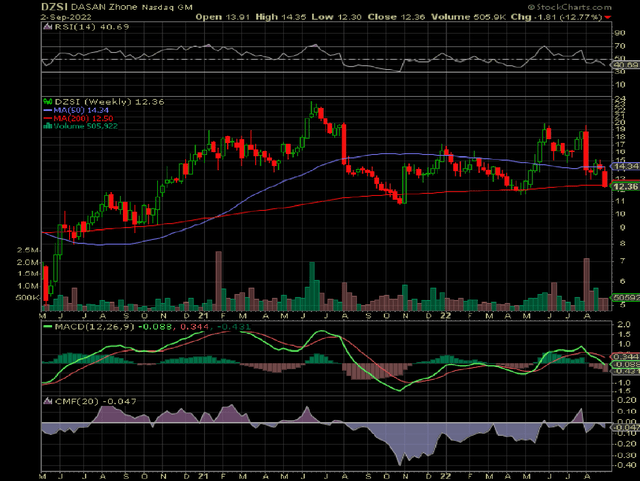Screen dimensions: 640x481
Task: Click the long red candle in early August 2021
Action: pyautogui.click(x=344, y=144)
